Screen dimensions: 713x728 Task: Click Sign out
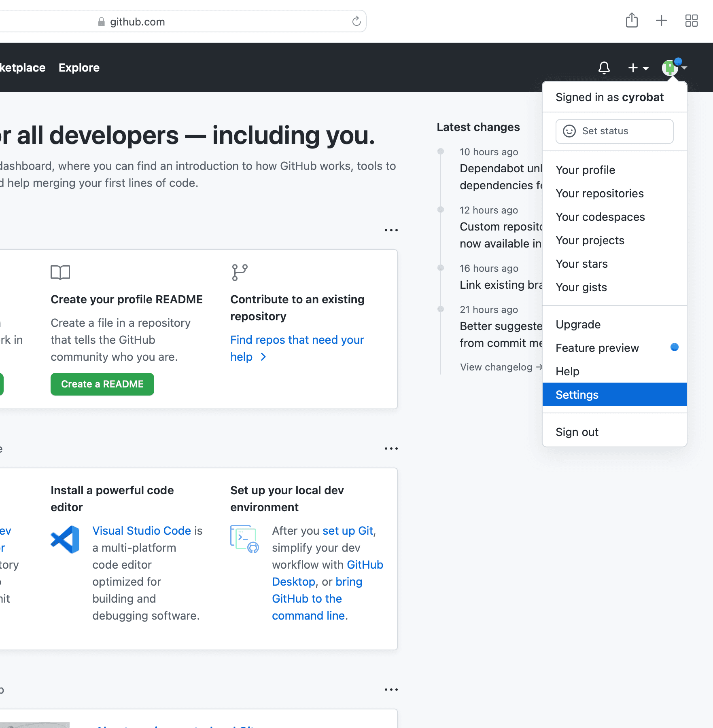point(614,432)
